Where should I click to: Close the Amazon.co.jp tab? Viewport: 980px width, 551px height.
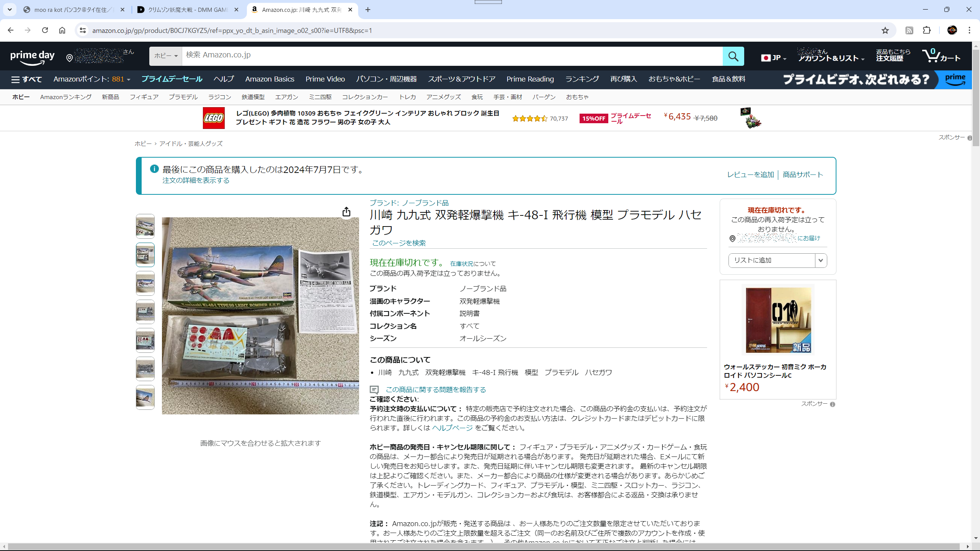(x=350, y=10)
